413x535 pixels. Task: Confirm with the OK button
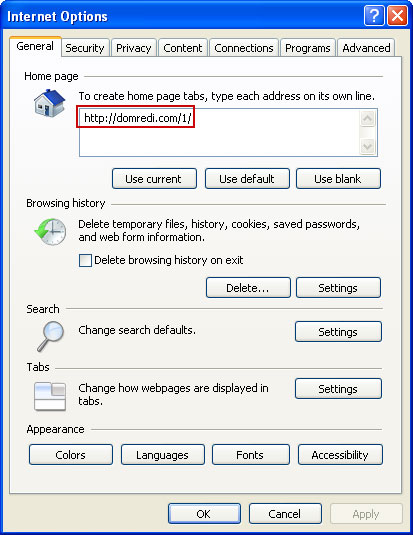204,514
